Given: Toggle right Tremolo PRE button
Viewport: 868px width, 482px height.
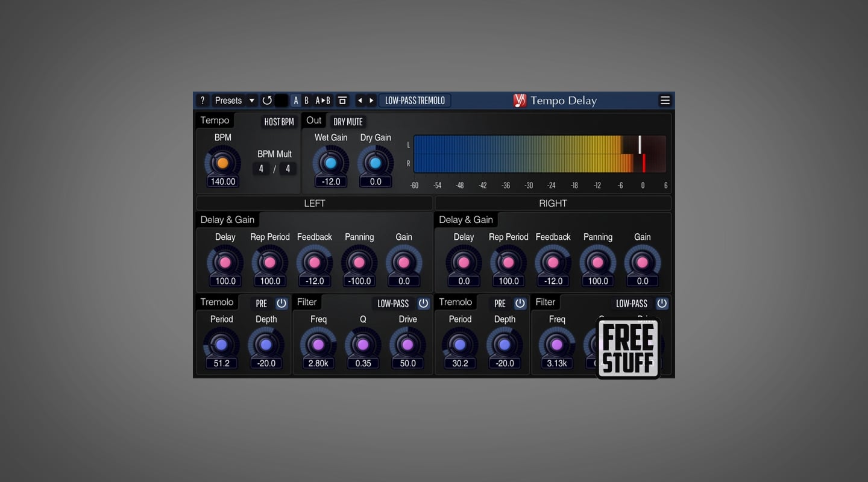Looking at the screenshot, I should (x=500, y=304).
